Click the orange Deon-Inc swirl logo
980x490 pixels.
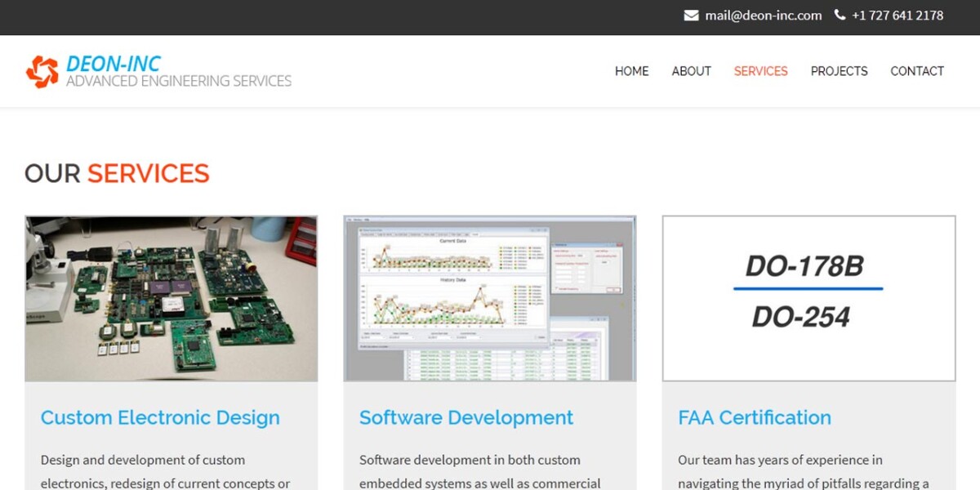(x=42, y=72)
